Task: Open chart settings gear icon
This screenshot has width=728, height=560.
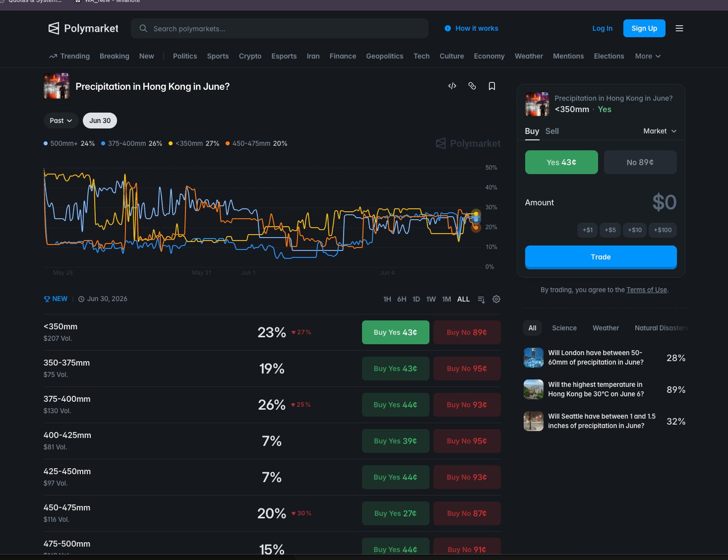Action: point(496,299)
